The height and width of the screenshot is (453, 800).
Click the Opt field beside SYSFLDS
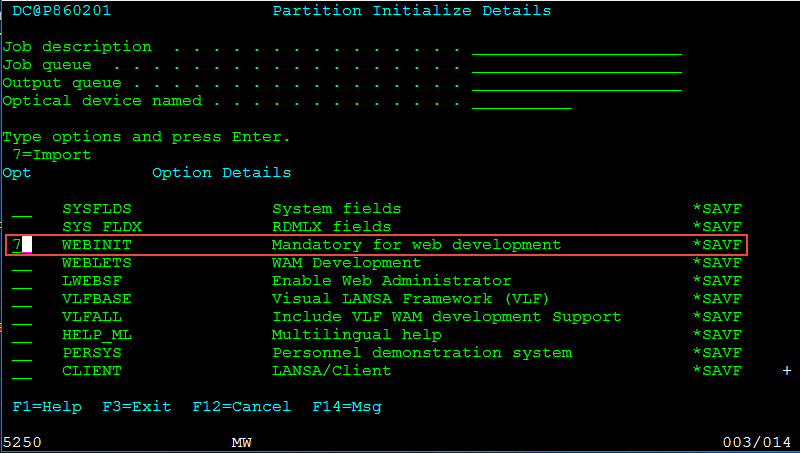coord(22,209)
